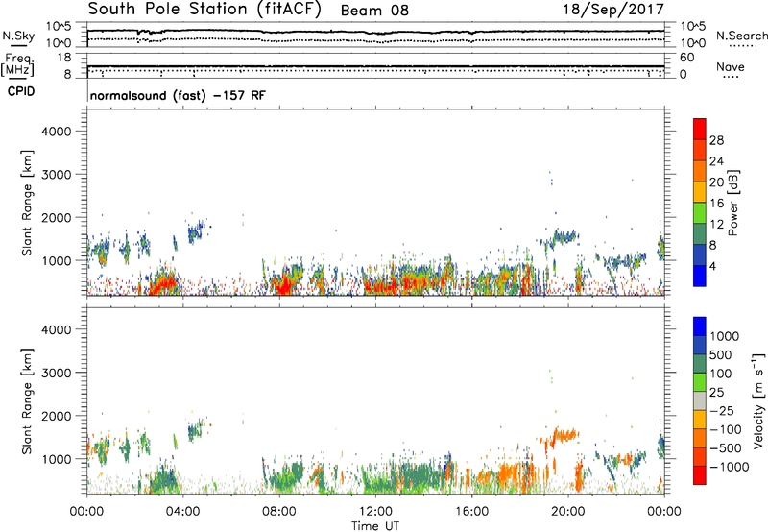Click the "16" tick on power color bar

tap(716, 204)
